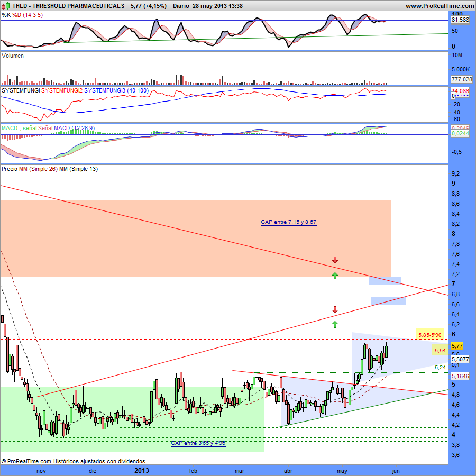Select the %D (14 3 5) label
This screenshot has height=476, width=476.
(28, 15)
